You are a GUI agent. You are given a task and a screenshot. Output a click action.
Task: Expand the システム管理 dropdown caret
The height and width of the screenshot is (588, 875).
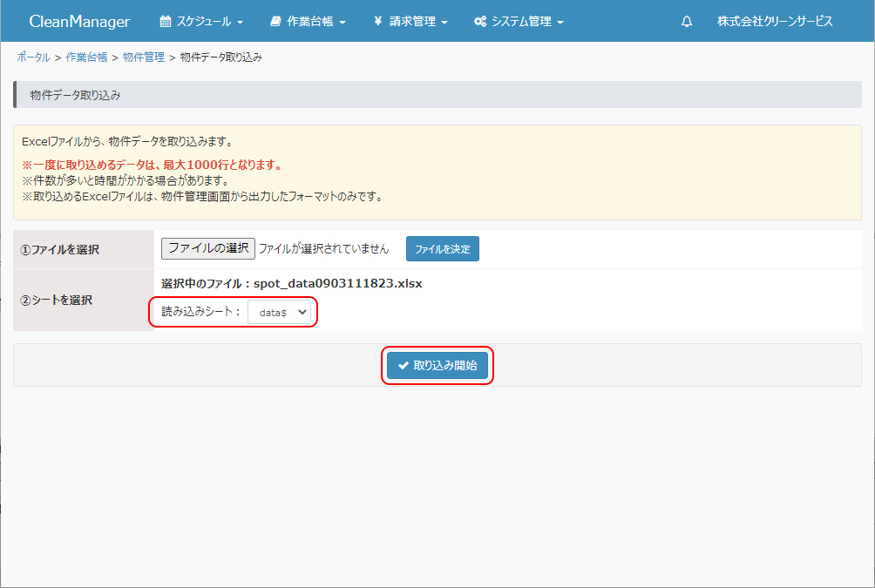[x=560, y=23]
